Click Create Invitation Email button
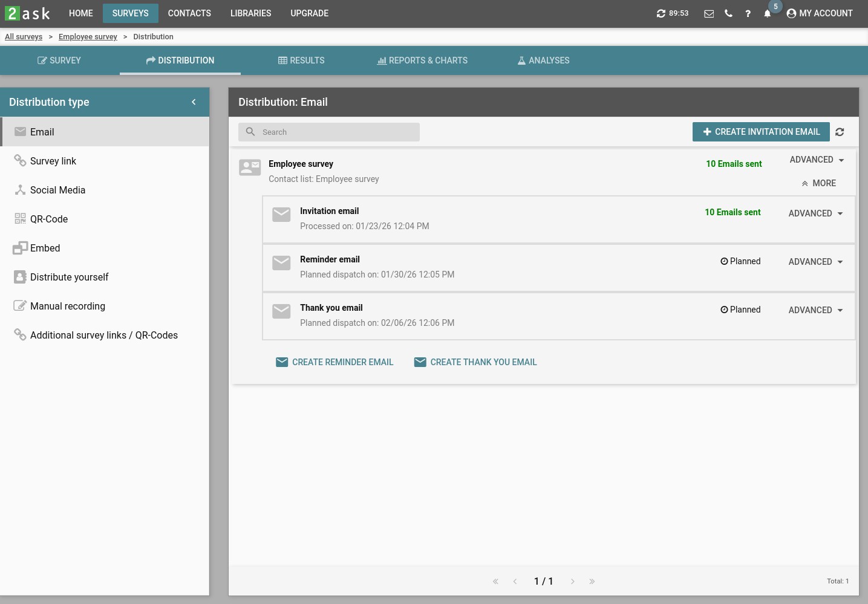This screenshot has width=868, height=604. [761, 132]
